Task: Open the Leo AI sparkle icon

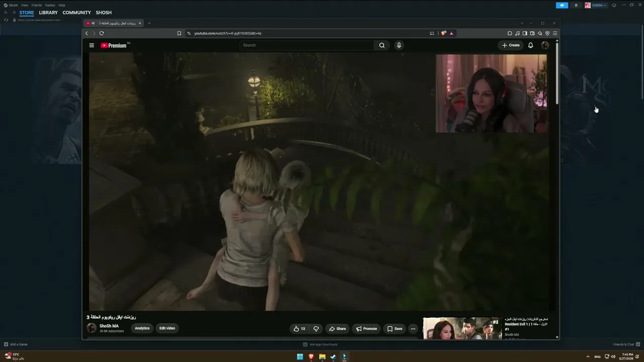Action: tap(540, 33)
